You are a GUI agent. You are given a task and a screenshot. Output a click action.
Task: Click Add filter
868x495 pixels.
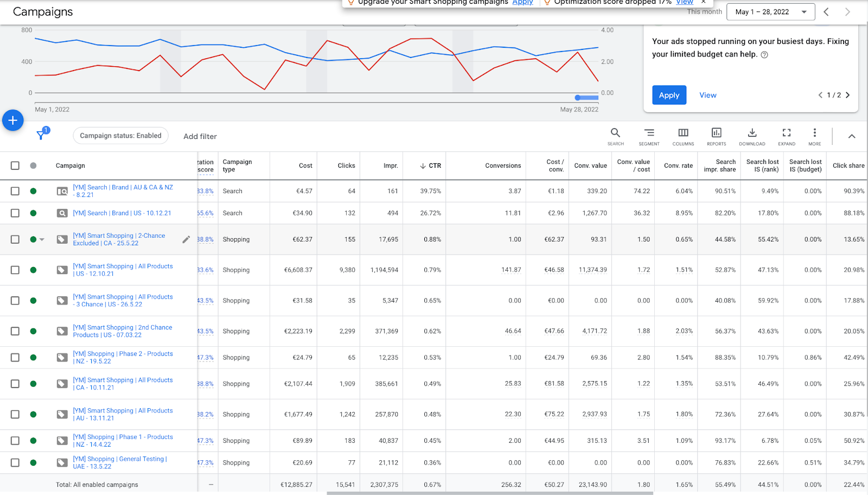pyautogui.click(x=200, y=136)
